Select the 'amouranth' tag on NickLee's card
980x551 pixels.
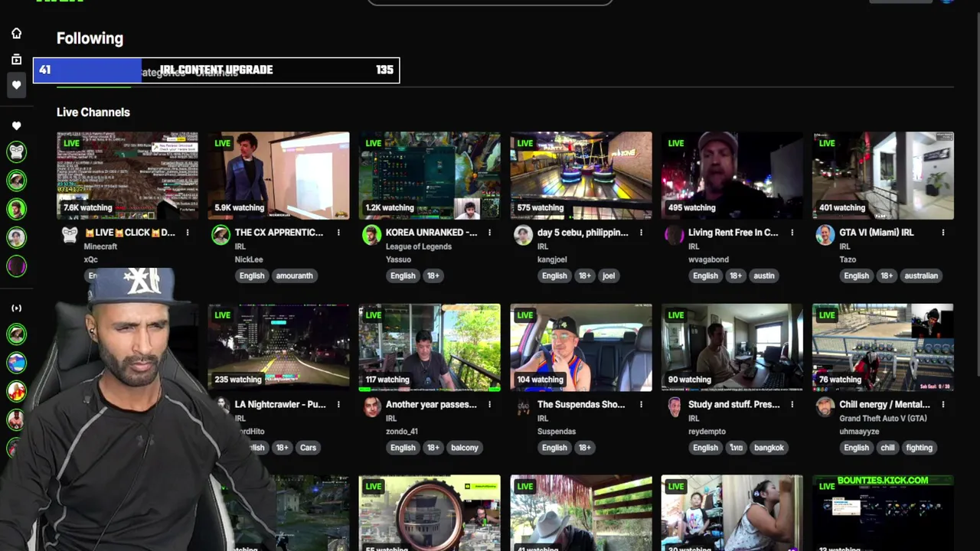tap(294, 275)
